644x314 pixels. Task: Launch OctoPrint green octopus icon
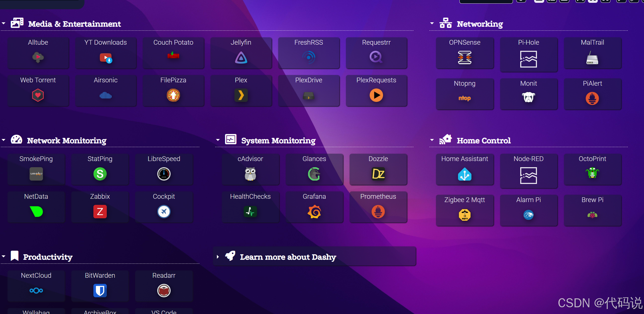point(592,173)
